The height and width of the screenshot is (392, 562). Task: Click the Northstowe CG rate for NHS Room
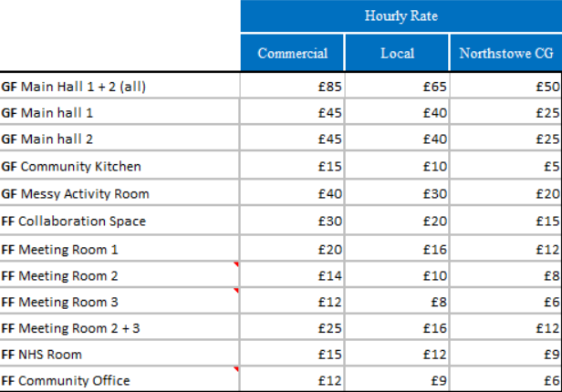(505, 354)
